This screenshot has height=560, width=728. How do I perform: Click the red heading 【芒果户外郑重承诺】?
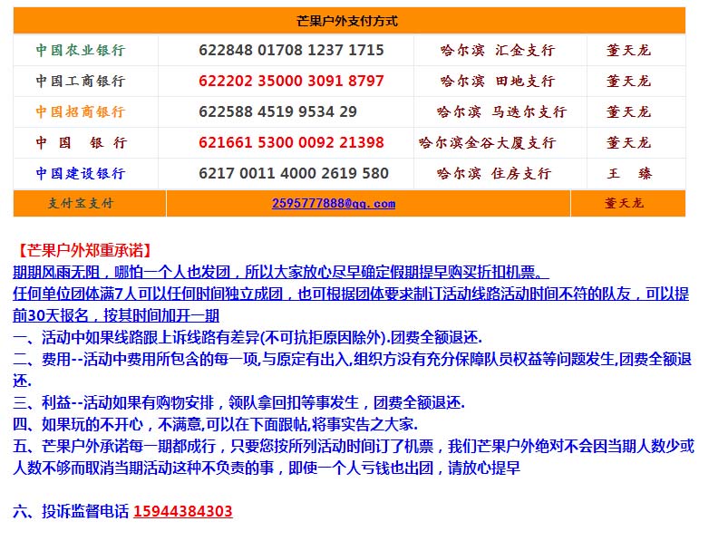(x=84, y=250)
